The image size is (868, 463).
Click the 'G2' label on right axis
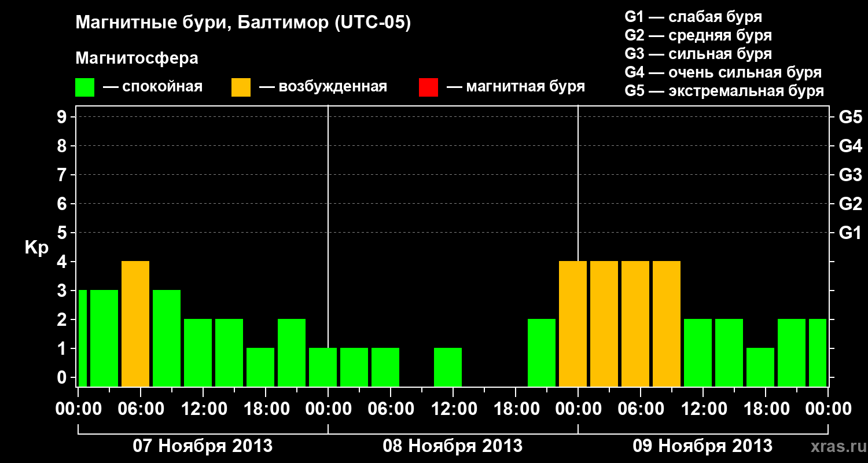pyautogui.click(x=851, y=204)
